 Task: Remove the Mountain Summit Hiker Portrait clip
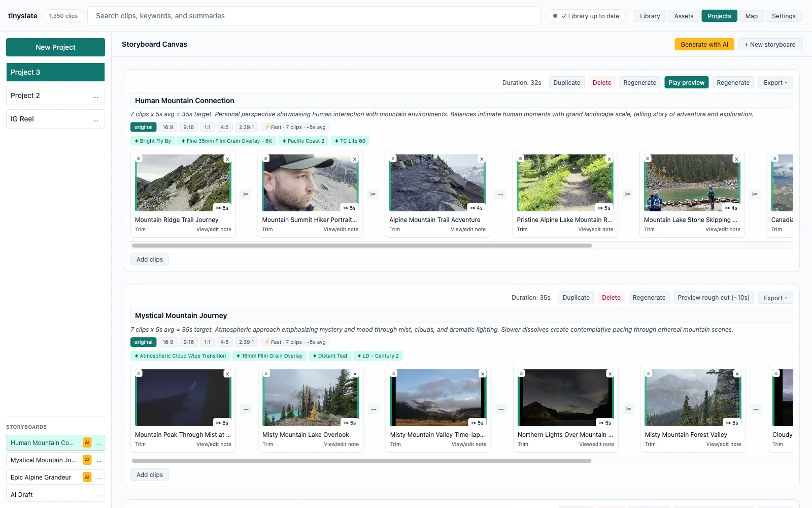(355, 159)
